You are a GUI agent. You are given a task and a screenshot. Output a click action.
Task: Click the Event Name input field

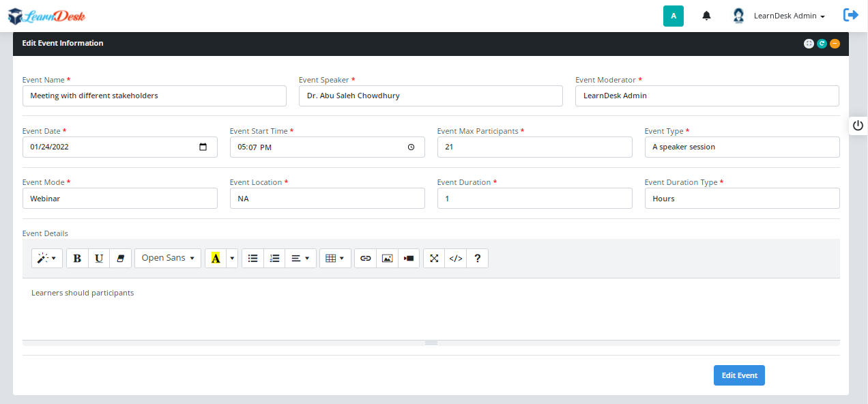coord(154,96)
